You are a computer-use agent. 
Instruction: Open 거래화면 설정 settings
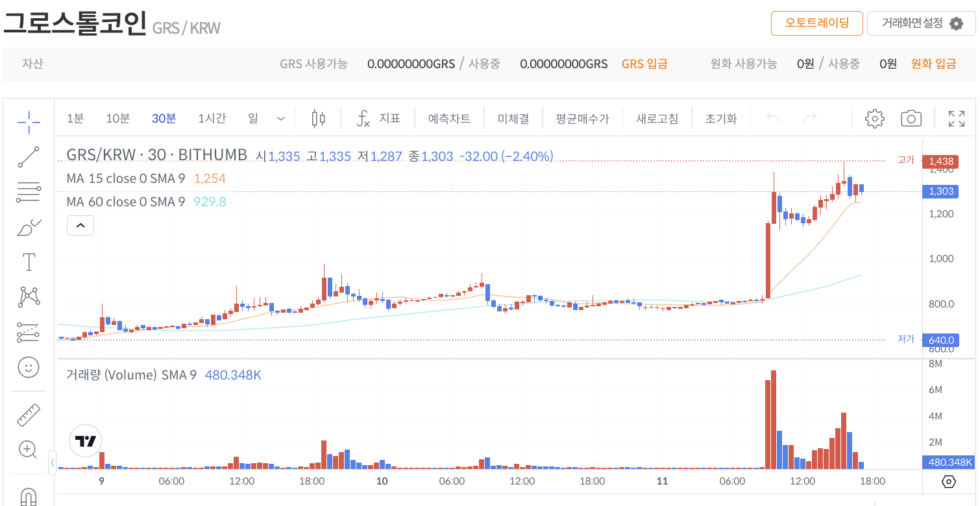[921, 23]
